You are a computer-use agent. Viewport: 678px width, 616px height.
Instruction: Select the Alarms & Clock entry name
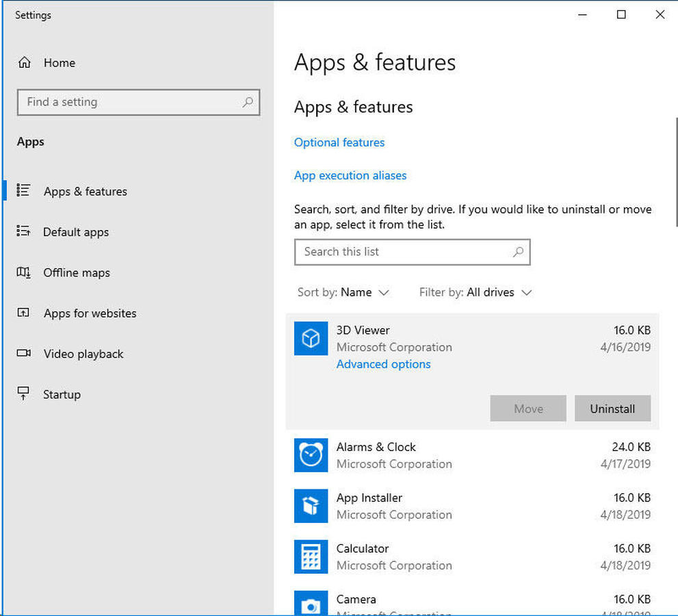point(376,447)
